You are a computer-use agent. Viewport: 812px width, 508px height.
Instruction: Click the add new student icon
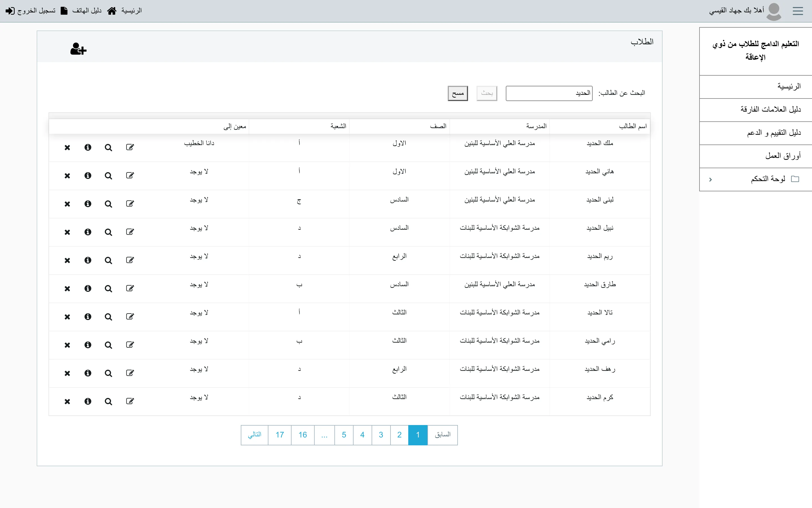[78, 49]
